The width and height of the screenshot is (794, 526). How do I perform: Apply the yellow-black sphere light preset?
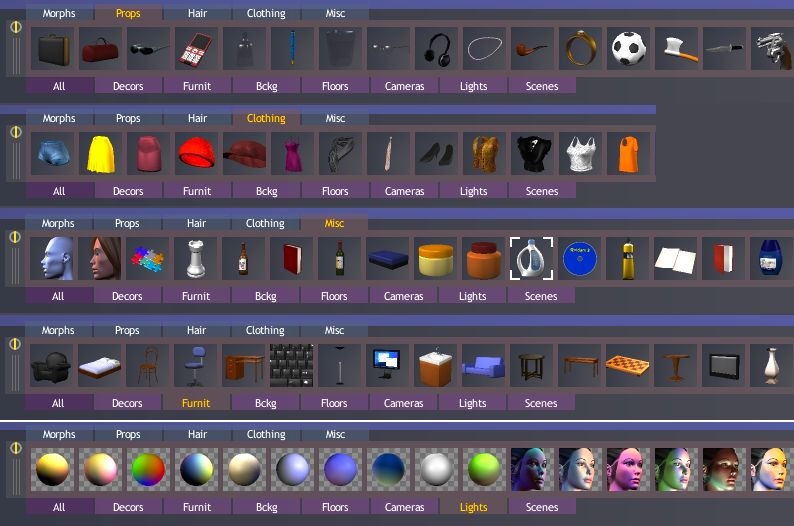coord(53,469)
